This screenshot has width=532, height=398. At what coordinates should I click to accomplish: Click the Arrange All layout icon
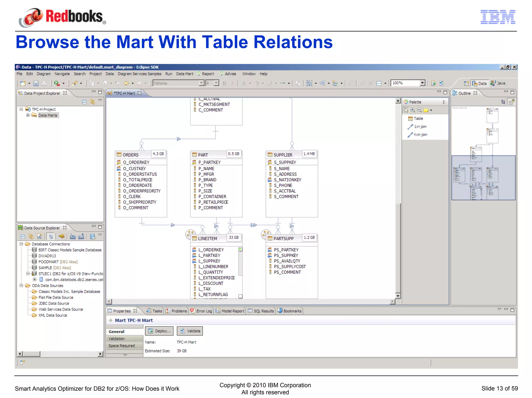309,83
